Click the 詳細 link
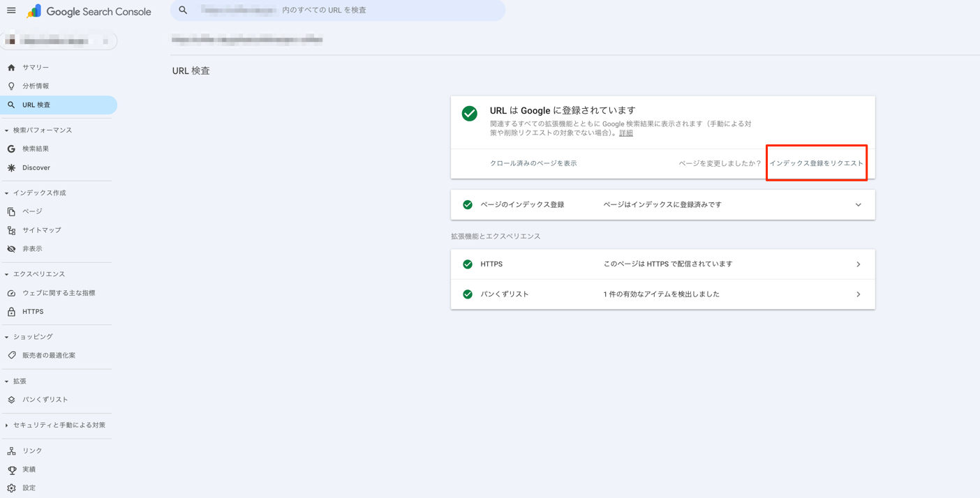 [x=625, y=133]
